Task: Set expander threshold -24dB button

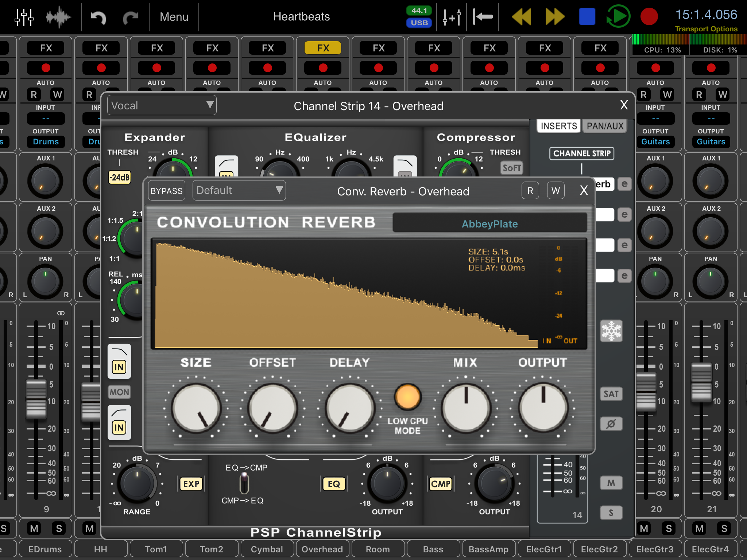Action: click(x=120, y=177)
